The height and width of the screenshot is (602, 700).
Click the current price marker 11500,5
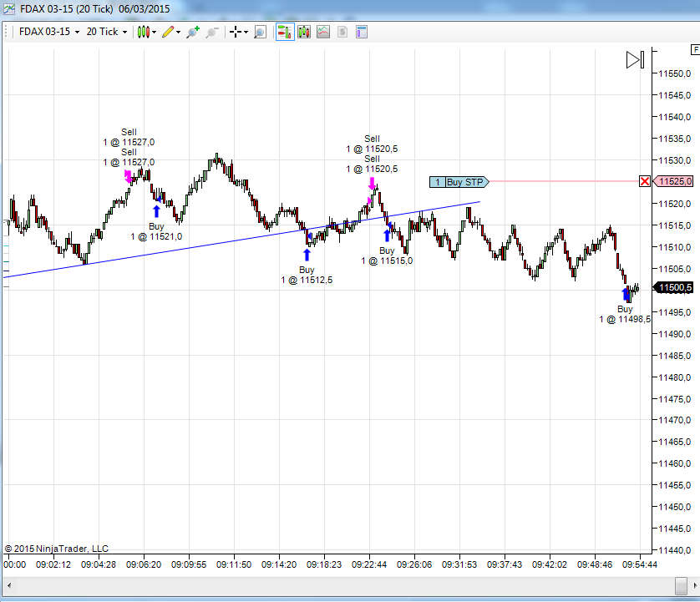coord(673,287)
